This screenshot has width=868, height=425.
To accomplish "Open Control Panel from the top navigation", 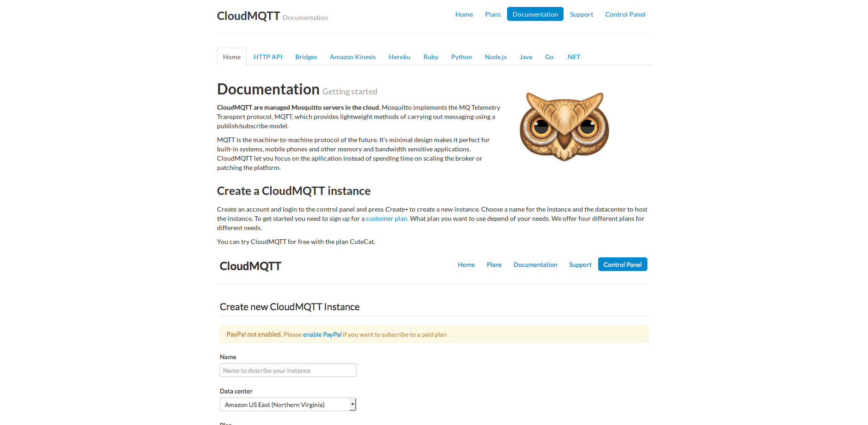I will click(x=625, y=14).
